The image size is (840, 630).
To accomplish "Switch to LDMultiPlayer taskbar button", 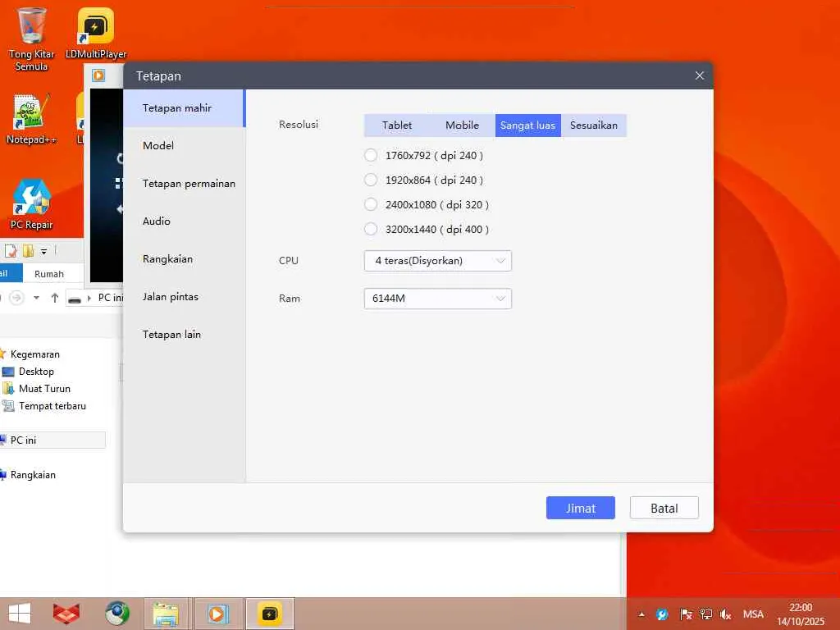I will click(x=269, y=614).
